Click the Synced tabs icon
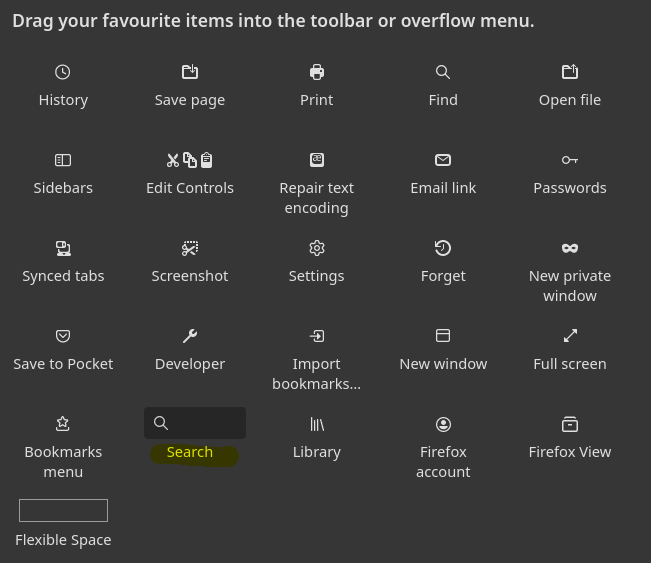 (63, 248)
